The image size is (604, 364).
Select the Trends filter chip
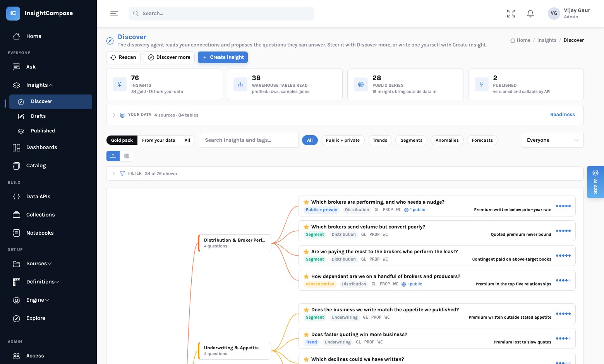pyautogui.click(x=380, y=140)
